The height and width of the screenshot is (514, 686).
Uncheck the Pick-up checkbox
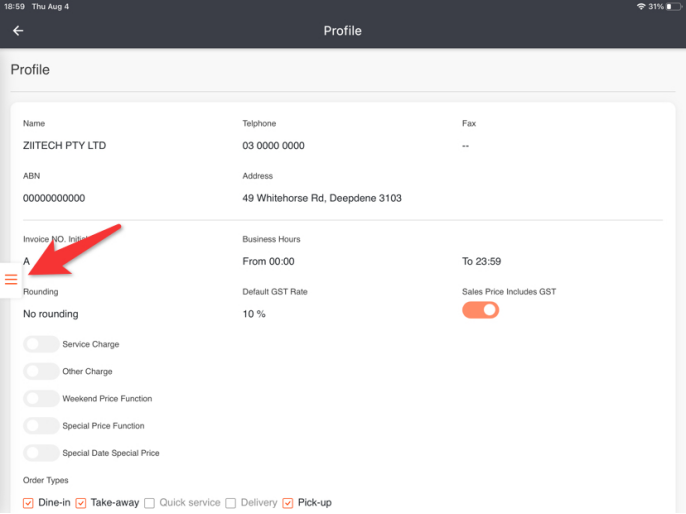point(289,502)
